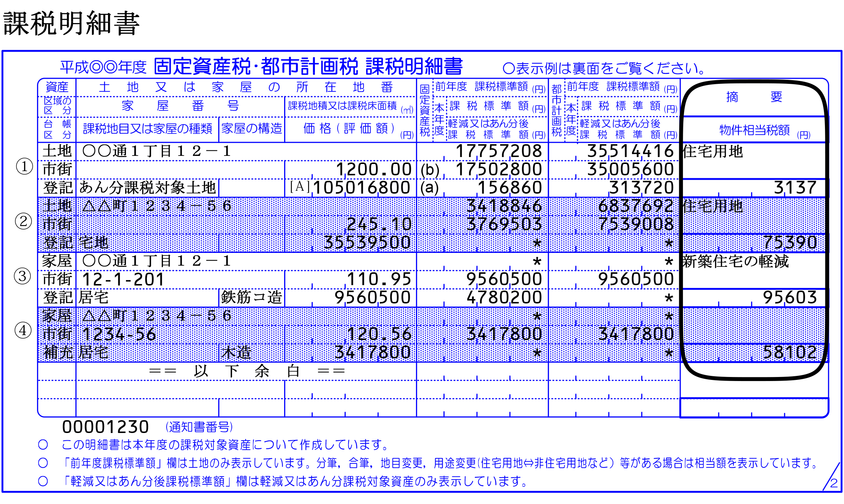Screen dimensions: 844x504
Task: Click the large black heading 課税明細書
Action: [x=71, y=23]
